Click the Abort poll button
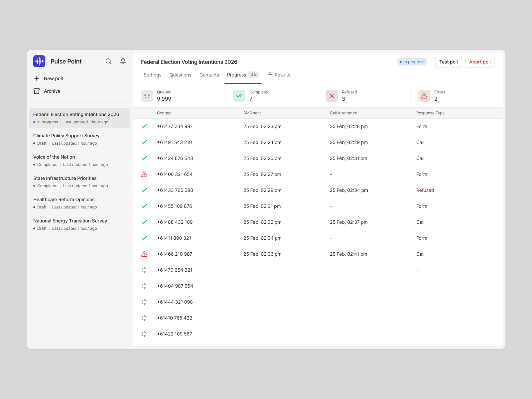 (x=480, y=62)
